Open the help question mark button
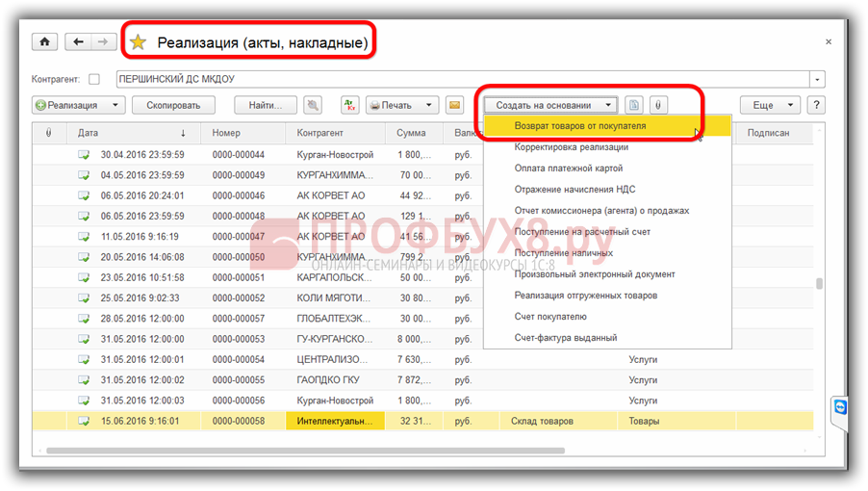The height and width of the screenshot is (491, 868). pyautogui.click(x=816, y=105)
